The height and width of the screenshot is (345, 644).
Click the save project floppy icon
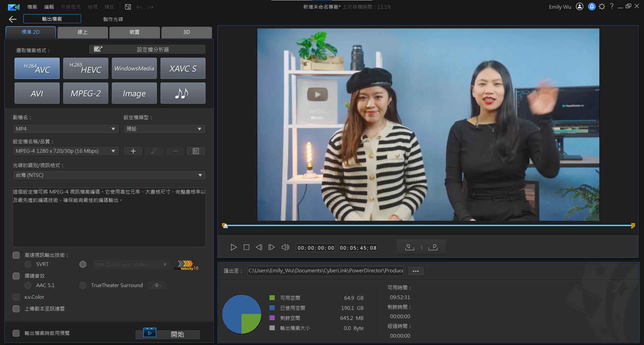click(x=128, y=7)
